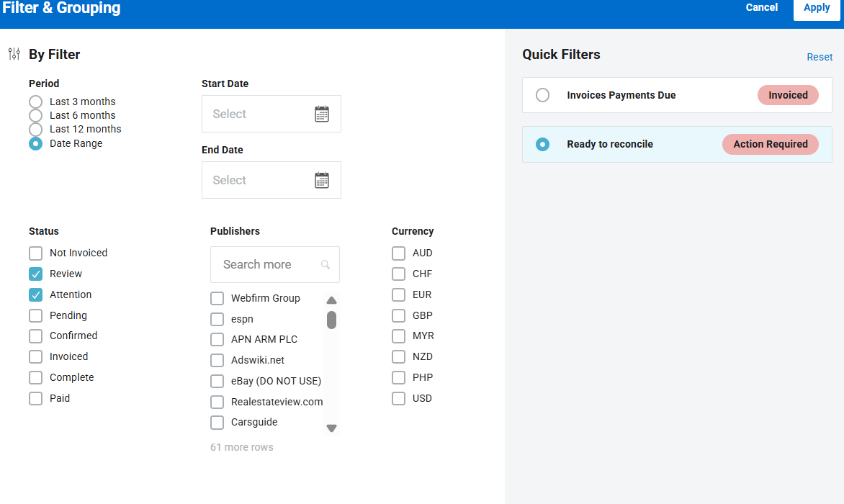Select the Ready to reconcile radio button
Viewport: 844px width, 504px height.
[x=543, y=145]
